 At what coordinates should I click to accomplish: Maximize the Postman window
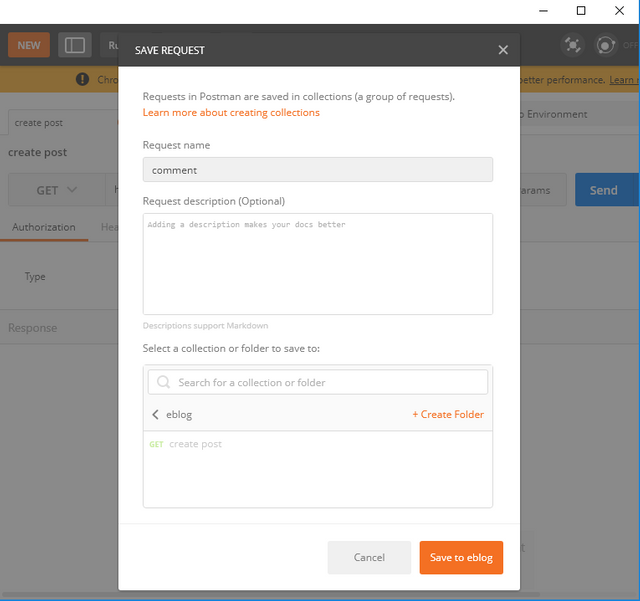(x=581, y=11)
